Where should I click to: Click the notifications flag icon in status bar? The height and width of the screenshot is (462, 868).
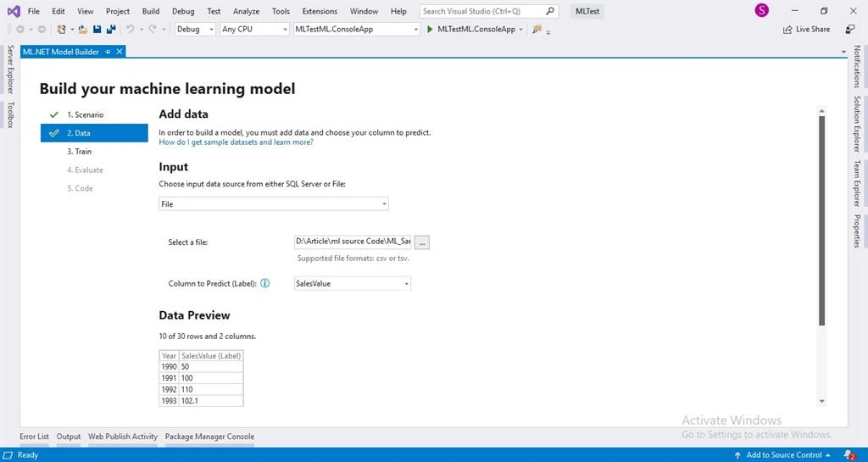849,455
